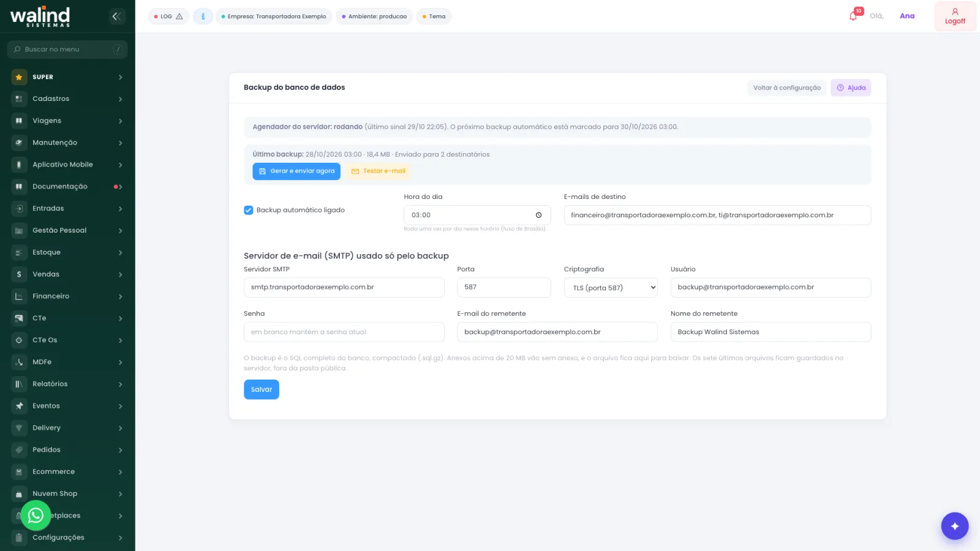Click the CTe Os sidebar icon
The width and height of the screenshot is (980, 551).
point(19,340)
